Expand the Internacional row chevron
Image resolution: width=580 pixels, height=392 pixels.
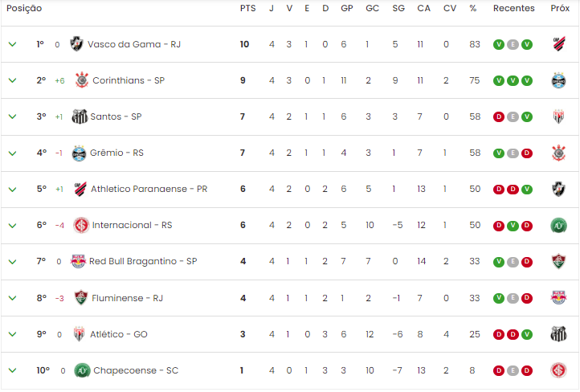point(12,225)
